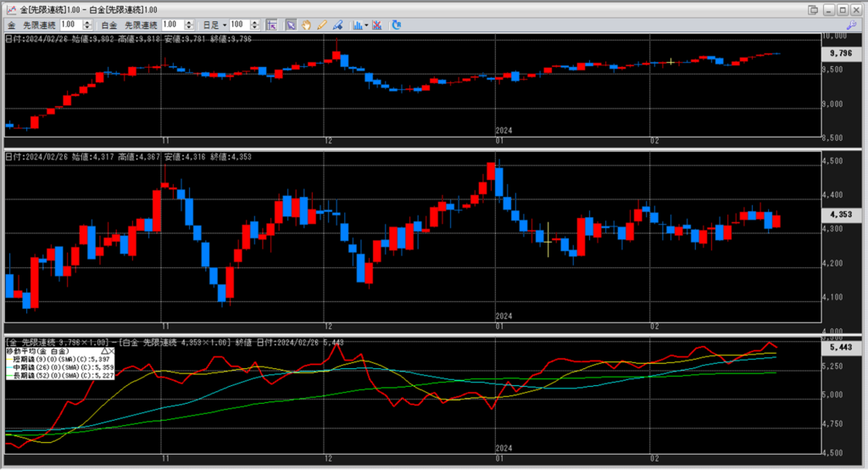The height and width of the screenshot is (470, 868).
Task: Open the indicator chart icon dropdown arrow
Action: [x=364, y=25]
